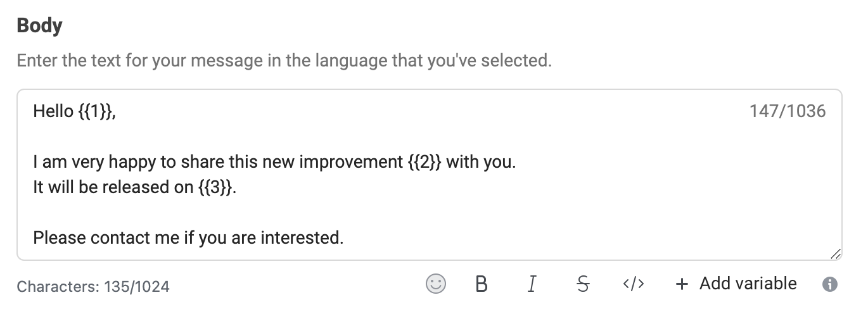The height and width of the screenshot is (314, 868).
Task: Click the textarea resize handle
Action: click(x=835, y=254)
